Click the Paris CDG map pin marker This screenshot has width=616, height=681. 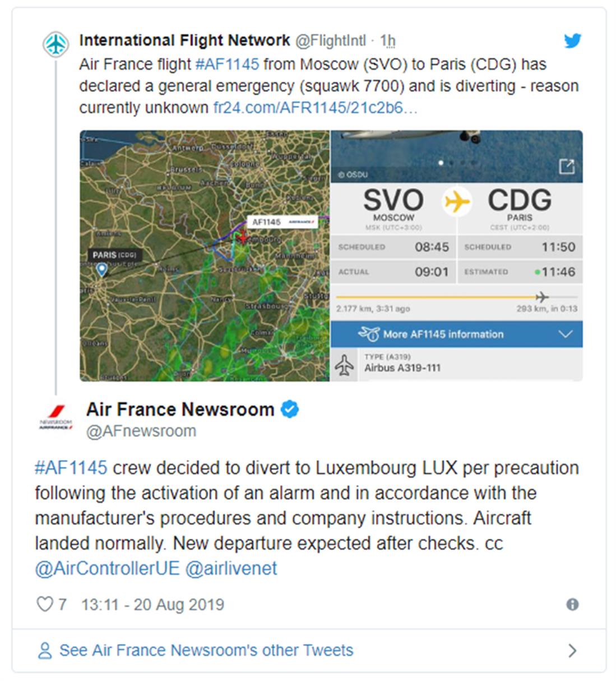click(101, 270)
